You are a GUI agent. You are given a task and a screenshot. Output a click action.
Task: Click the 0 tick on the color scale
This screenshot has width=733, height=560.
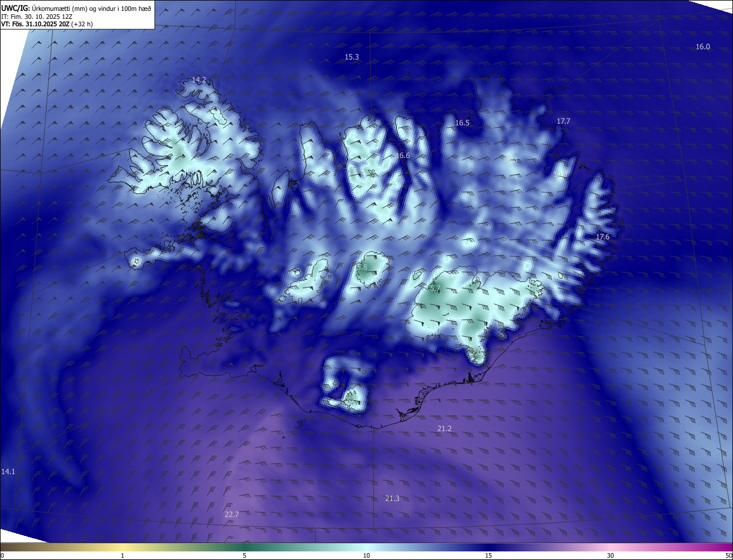(2, 556)
